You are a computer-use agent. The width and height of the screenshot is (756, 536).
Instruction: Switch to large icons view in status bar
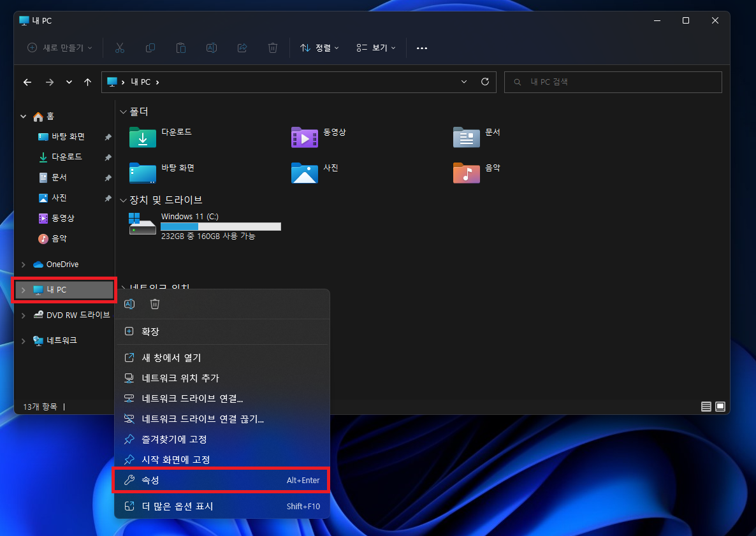pos(720,407)
